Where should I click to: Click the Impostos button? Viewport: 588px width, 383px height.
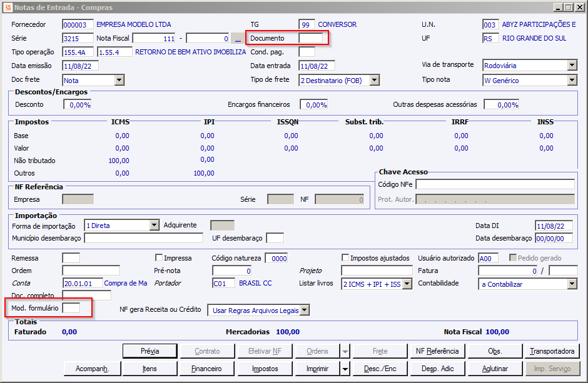point(265,369)
